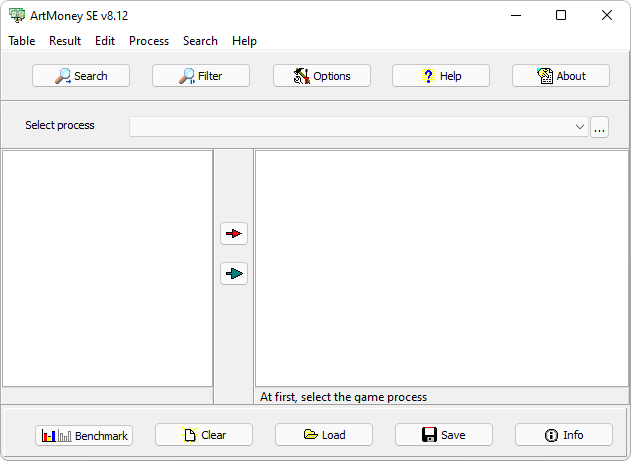Minimize the ArtMoney window
631x461 pixels.
[x=516, y=15]
